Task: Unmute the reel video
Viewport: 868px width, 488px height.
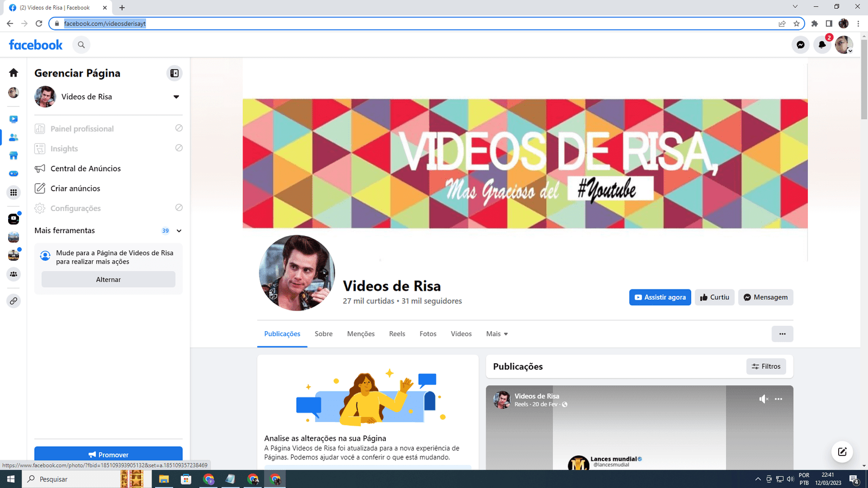Action: tap(763, 399)
